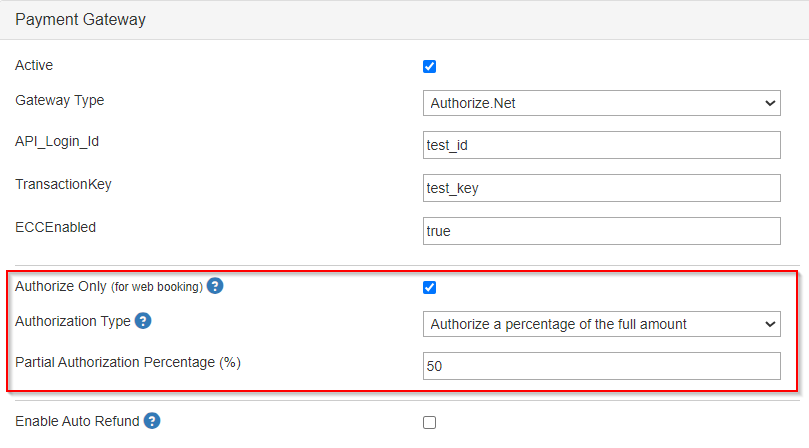
Task: Click the Active label text
Action: coord(34,66)
